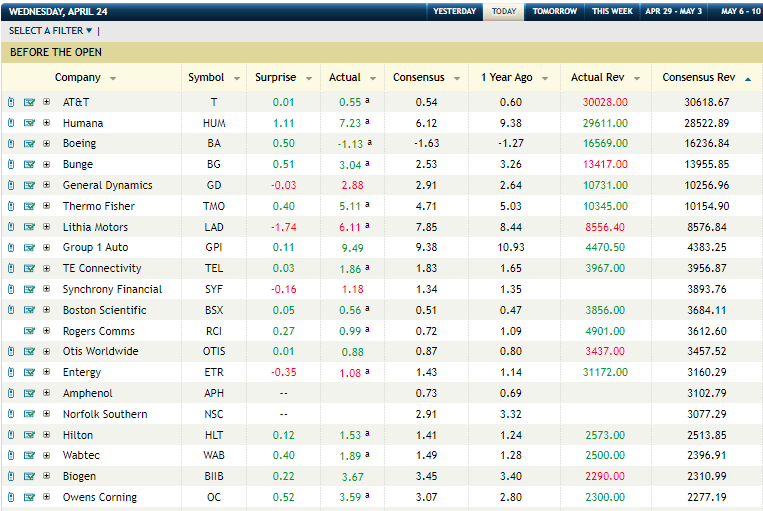Click the report checkmark icon for Entergy
The width and height of the screenshot is (763, 511).
29,372
